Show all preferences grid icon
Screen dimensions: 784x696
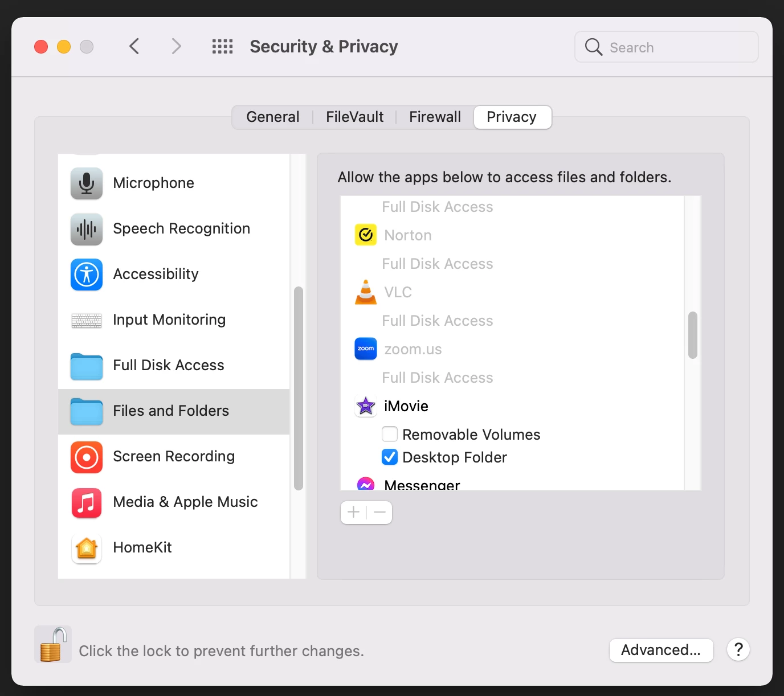click(x=222, y=47)
